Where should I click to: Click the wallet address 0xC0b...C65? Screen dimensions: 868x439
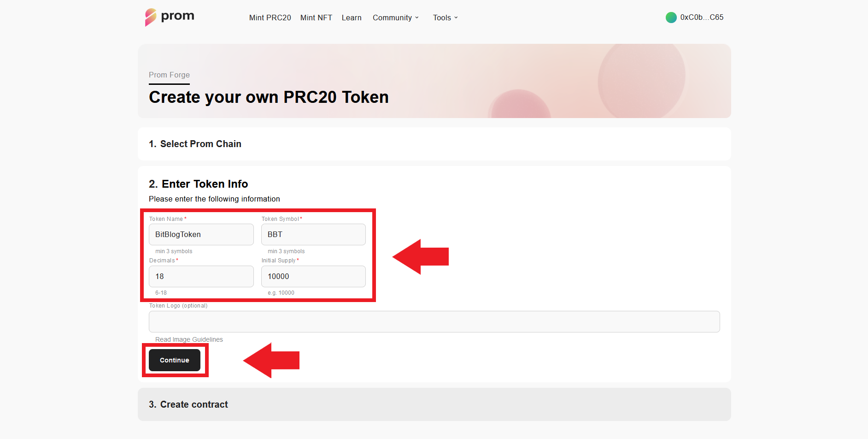point(702,18)
